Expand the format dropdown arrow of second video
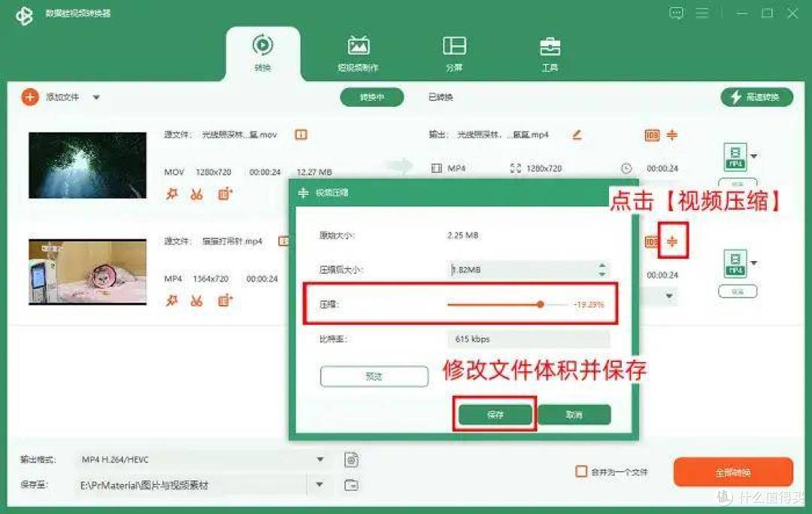 point(754,263)
